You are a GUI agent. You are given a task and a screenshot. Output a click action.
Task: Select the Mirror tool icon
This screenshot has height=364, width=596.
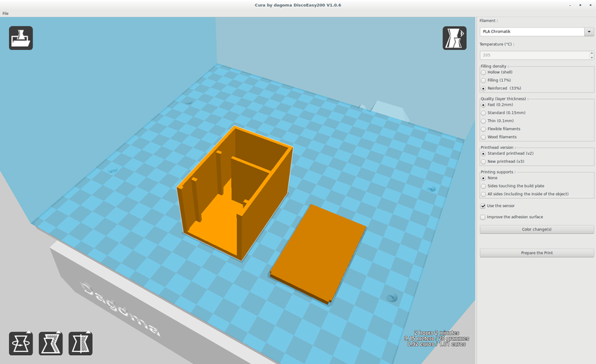tap(80, 343)
